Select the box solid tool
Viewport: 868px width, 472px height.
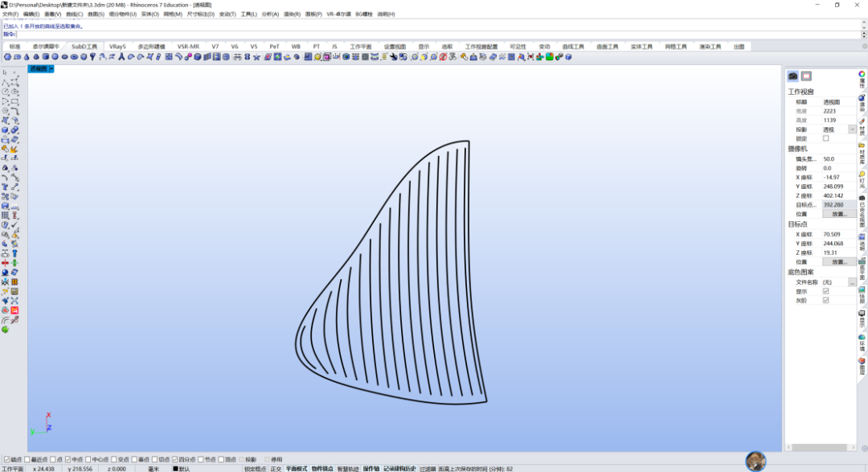click(x=5, y=130)
